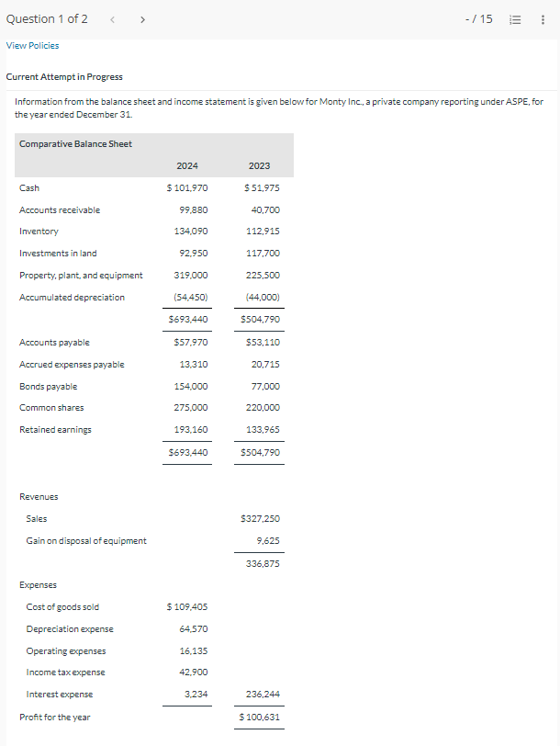The height and width of the screenshot is (746, 560).
Task: Select the Cash value $101,970
Action: [187, 187]
